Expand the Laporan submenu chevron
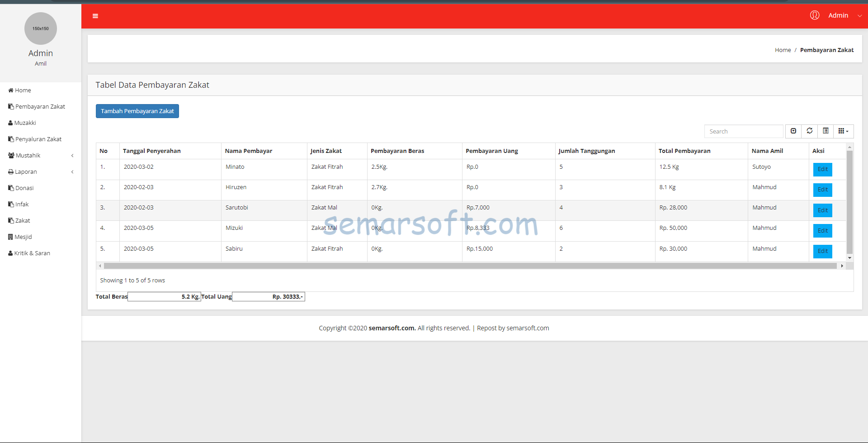Screen dimensions: 868x443 pyautogui.click(x=72, y=171)
